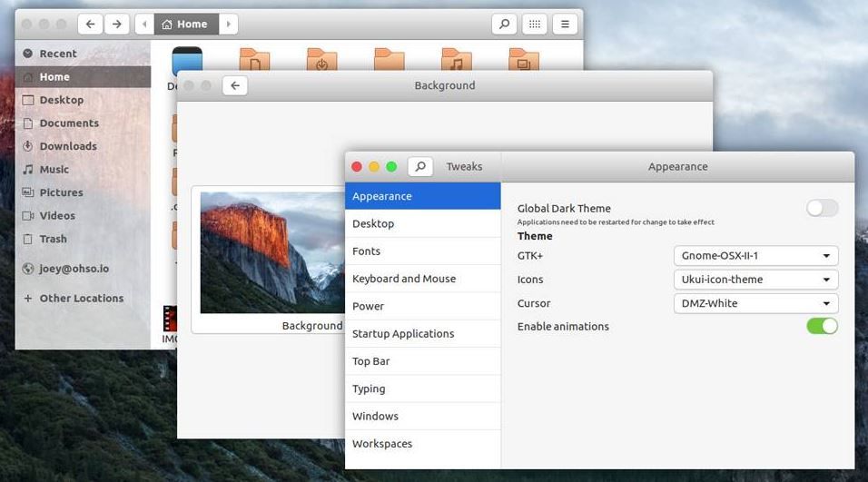
Task: Turn off Enable animations switch
Action: [822, 326]
